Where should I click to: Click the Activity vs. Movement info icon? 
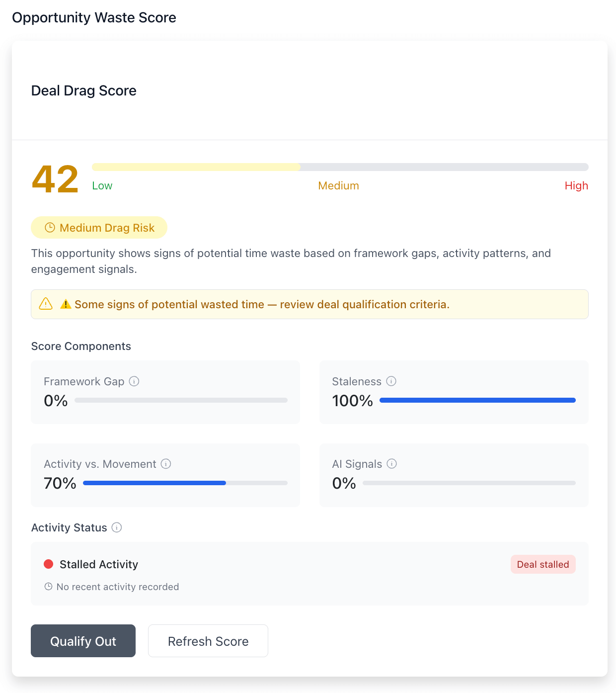pos(166,464)
